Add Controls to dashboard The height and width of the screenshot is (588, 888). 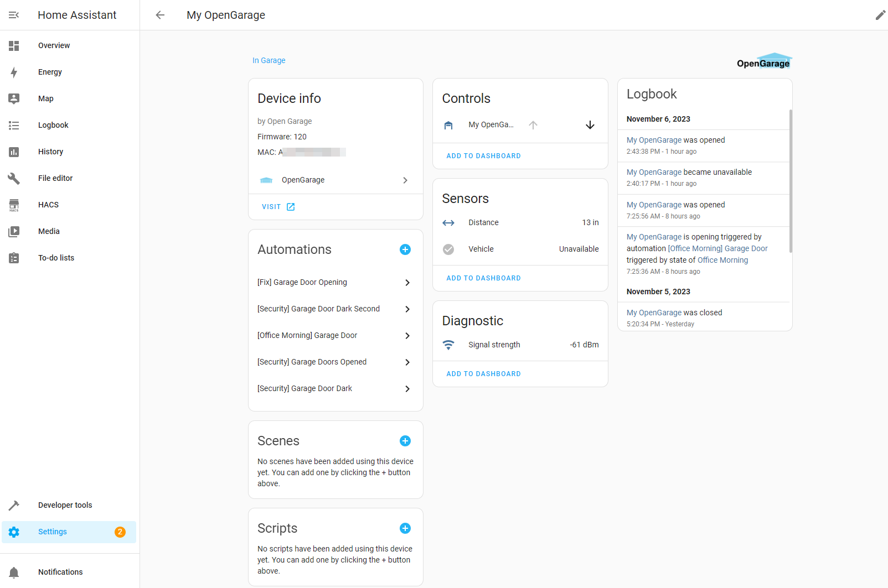(483, 156)
